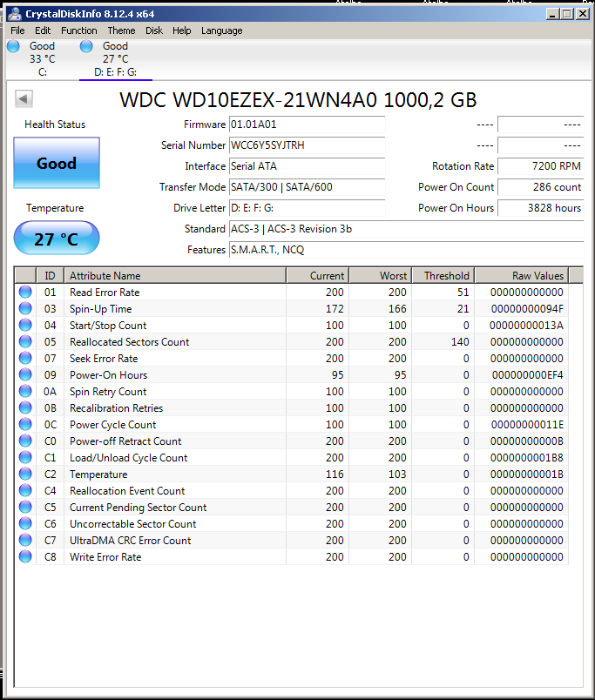Click status orb for Power-On Hours row
The width and height of the screenshot is (595, 700).
click(x=25, y=374)
